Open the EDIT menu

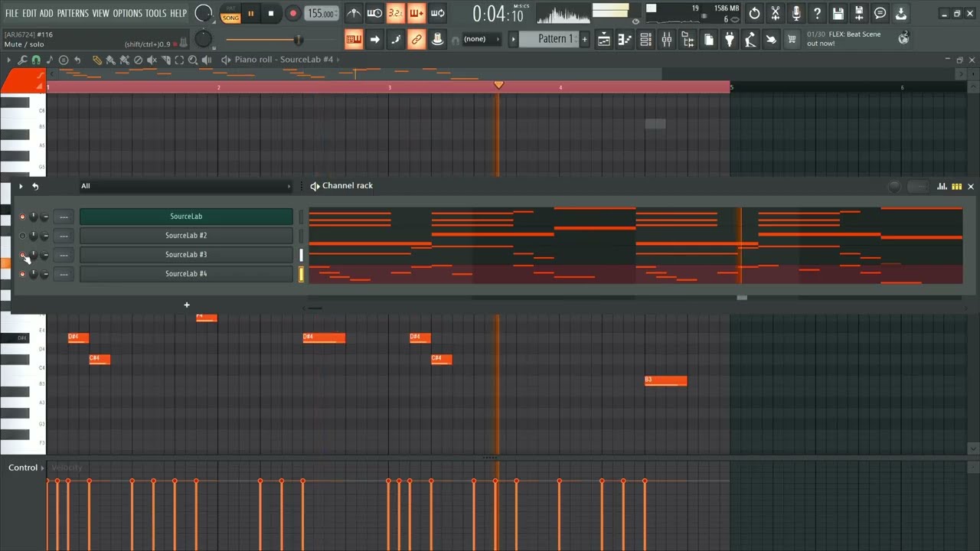tap(29, 13)
